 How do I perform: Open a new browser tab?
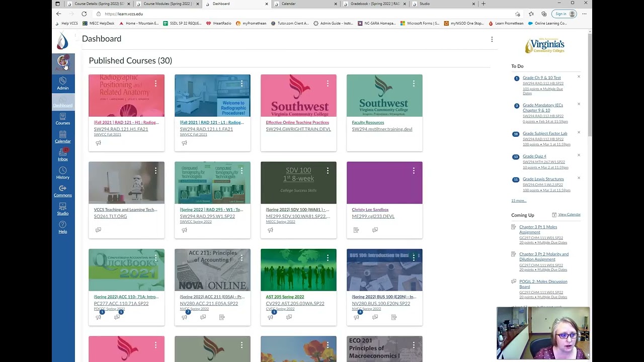tap(484, 4)
